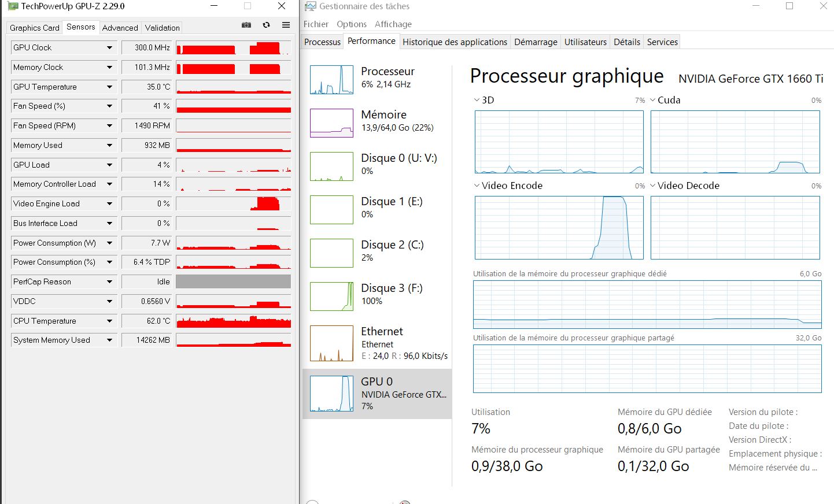Click the dedicated GPU memory usage graph
Image resolution: width=834 pixels, height=504 pixels.
point(647,305)
